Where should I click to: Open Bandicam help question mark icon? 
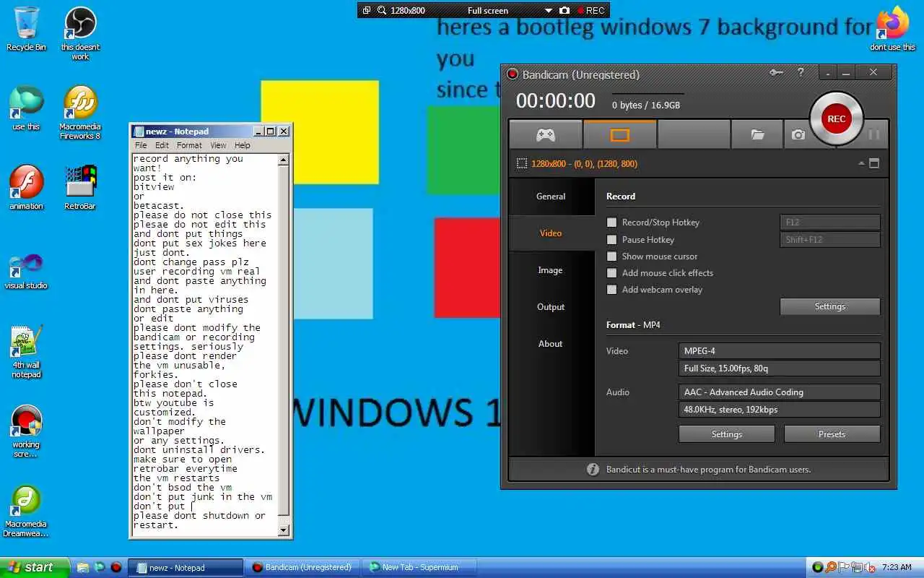pyautogui.click(x=801, y=72)
